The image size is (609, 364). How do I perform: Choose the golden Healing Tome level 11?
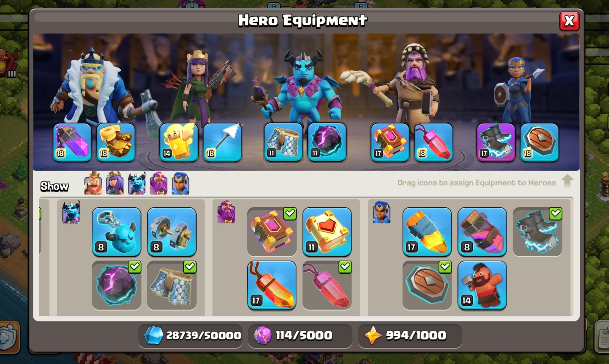tap(327, 232)
